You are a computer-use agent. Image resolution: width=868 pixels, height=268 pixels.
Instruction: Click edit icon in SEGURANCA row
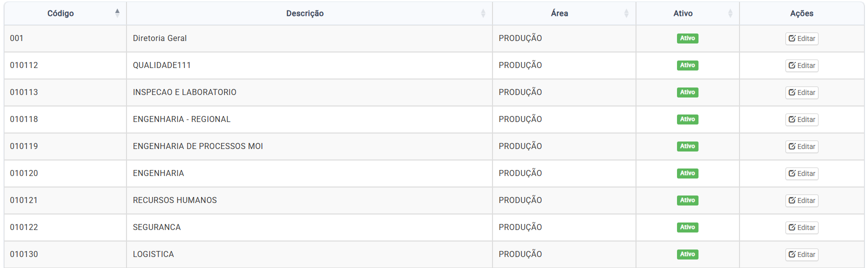[x=792, y=227]
